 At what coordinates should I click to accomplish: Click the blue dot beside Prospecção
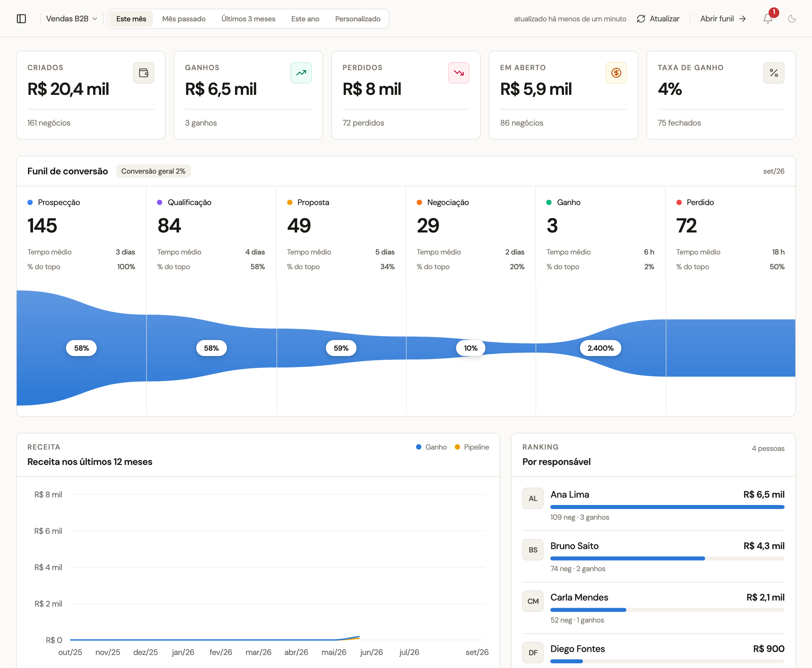[x=30, y=202]
